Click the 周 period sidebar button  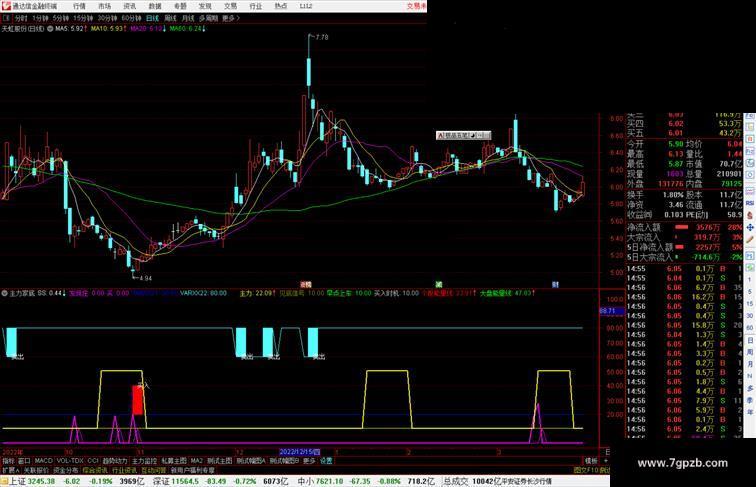[x=750, y=352]
